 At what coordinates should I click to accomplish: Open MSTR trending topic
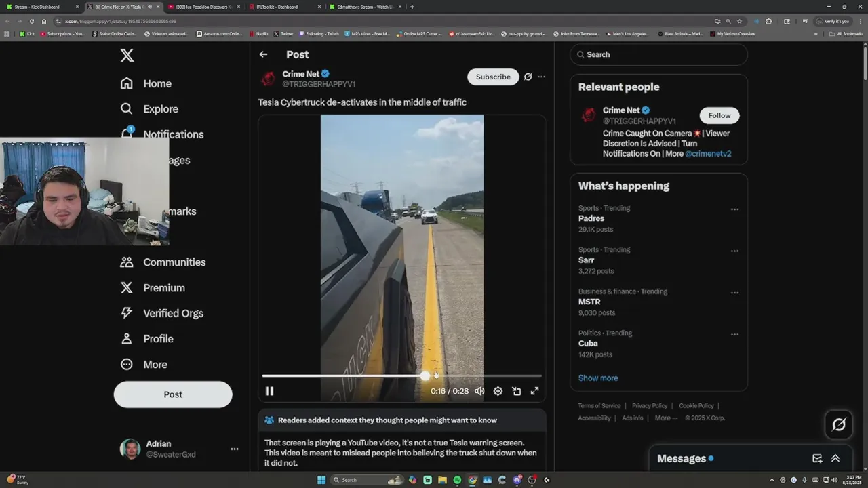589,302
